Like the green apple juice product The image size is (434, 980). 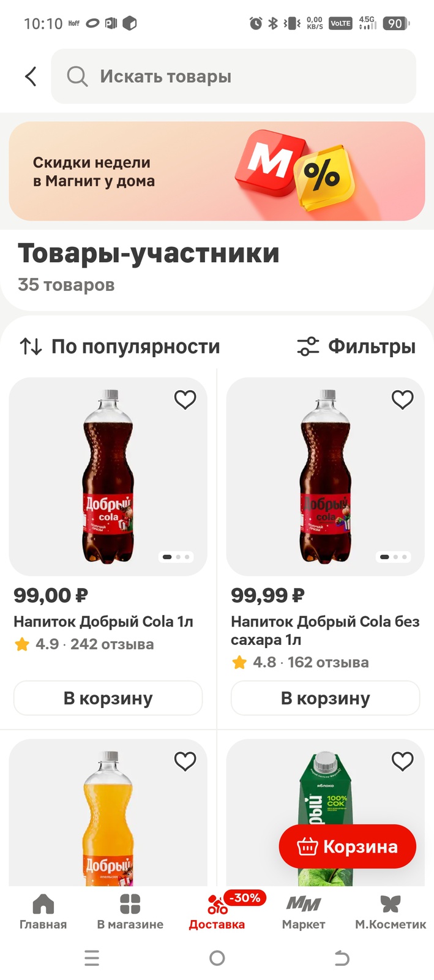pyautogui.click(x=402, y=761)
